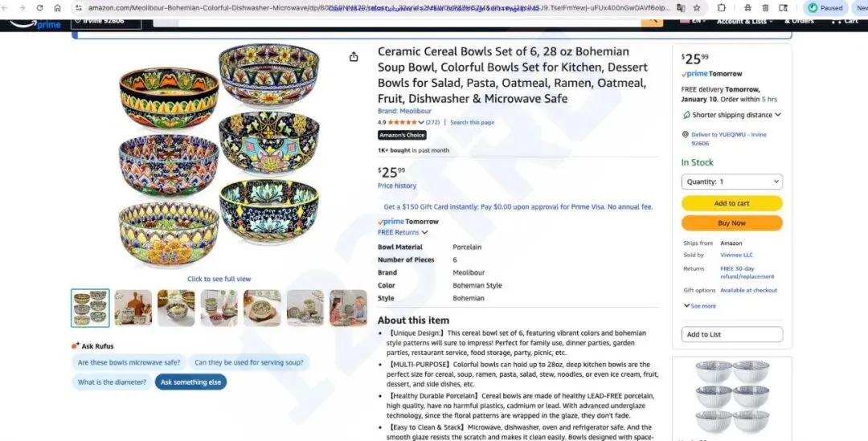Open the star rating popover arrow

pos(421,122)
